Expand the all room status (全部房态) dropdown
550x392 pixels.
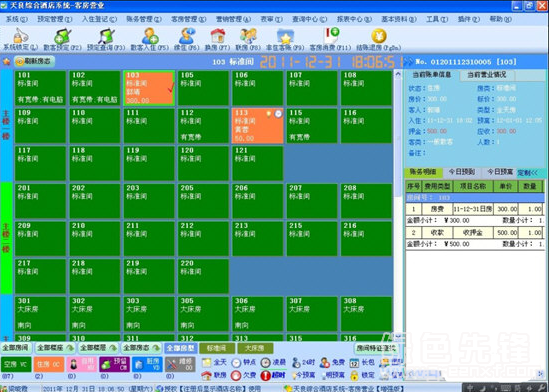pyautogui.click(x=141, y=348)
